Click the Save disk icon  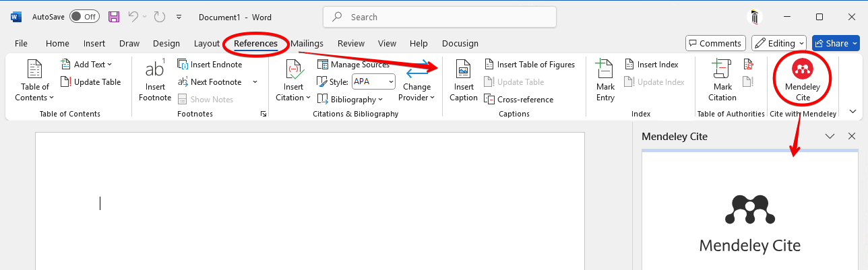[114, 16]
